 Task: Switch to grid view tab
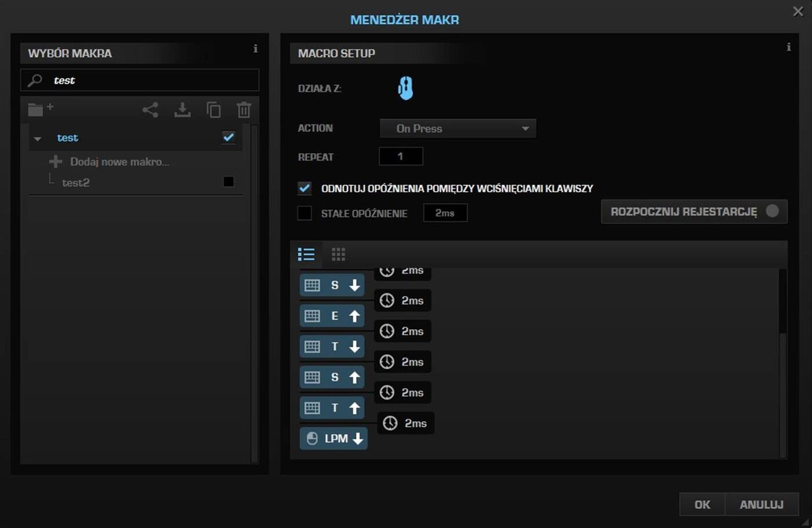point(338,254)
